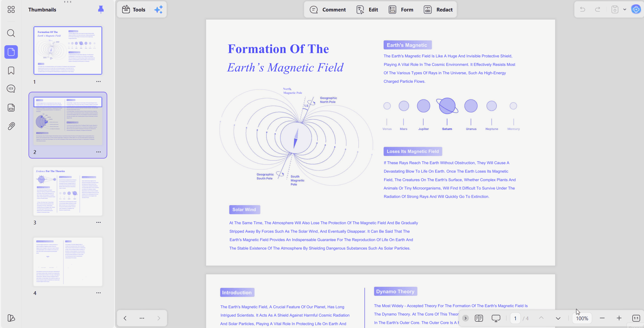Image resolution: width=644 pixels, height=328 pixels.
Task: Expand the save options dropdown arrow
Action: pyautogui.click(x=625, y=9)
